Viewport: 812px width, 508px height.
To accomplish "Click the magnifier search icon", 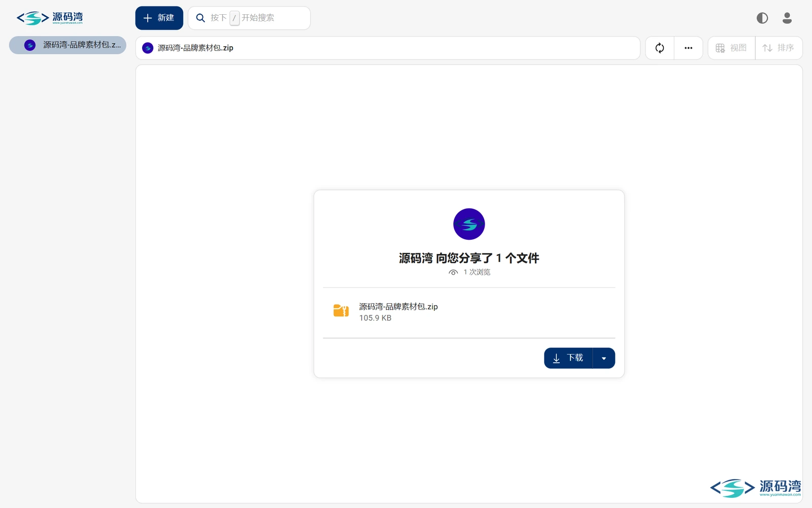I will [200, 18].
